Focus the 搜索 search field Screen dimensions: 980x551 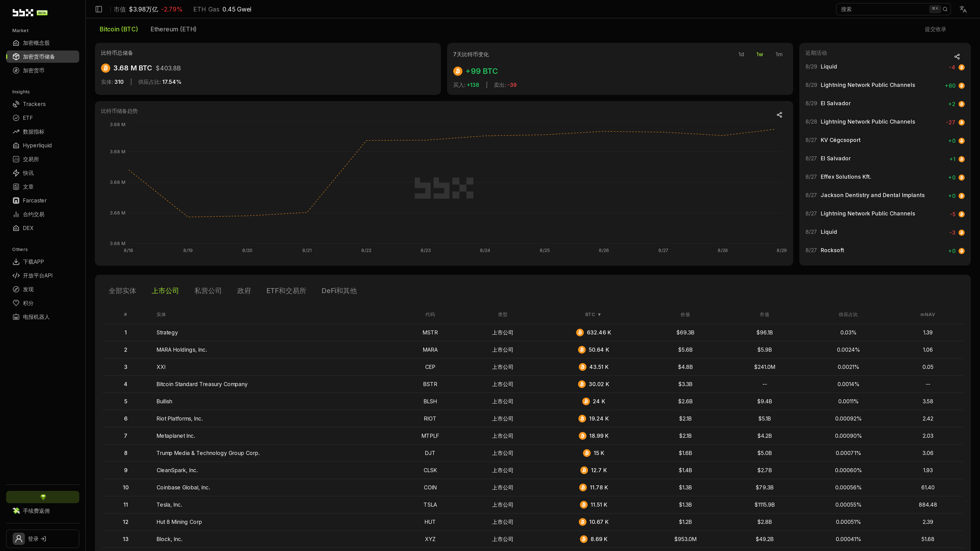(893, 9)
